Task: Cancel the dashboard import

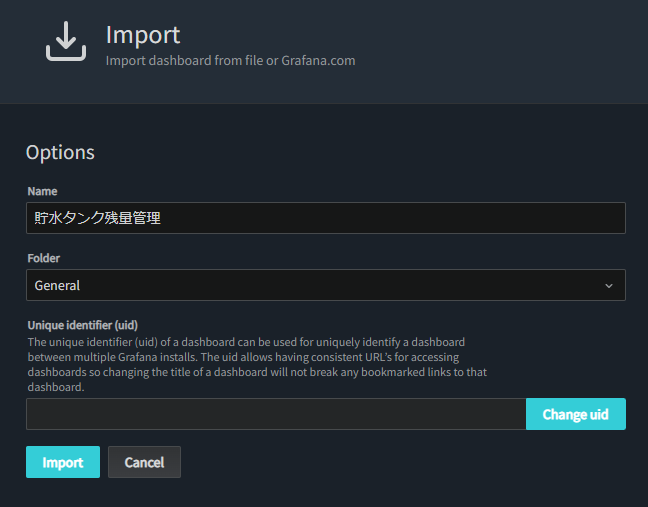Action: [x=144, y=462]
